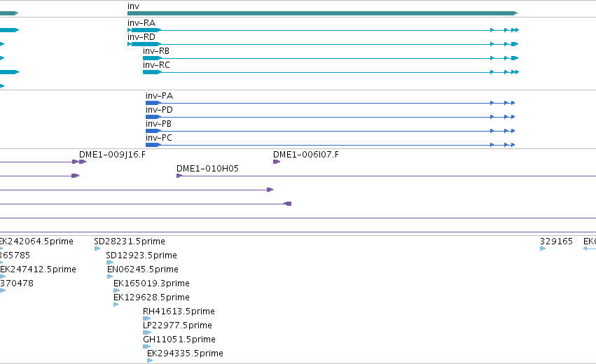The height and width of the screenshot is (364, 596).
Task: Select the EK165019.3prime EST label
Action: click(151, 283)
